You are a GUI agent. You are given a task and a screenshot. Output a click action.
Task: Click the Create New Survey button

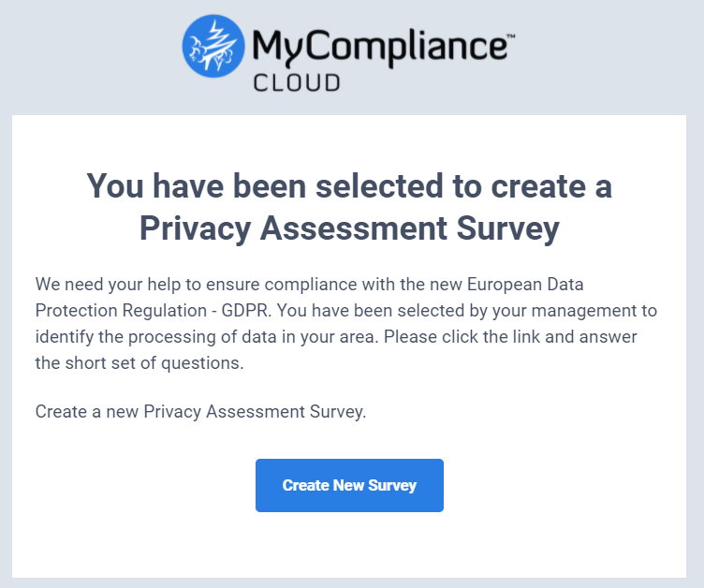[x=349, y=485]
